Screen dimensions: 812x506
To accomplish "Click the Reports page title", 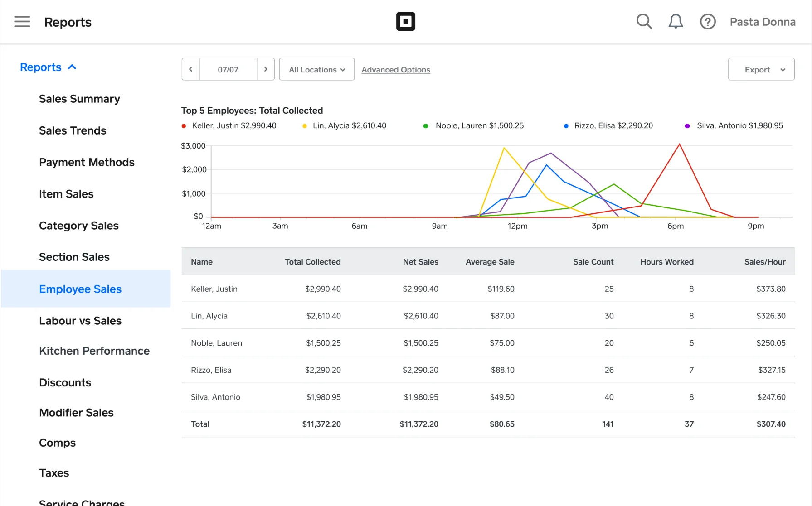I will click(x=68, y=22).
